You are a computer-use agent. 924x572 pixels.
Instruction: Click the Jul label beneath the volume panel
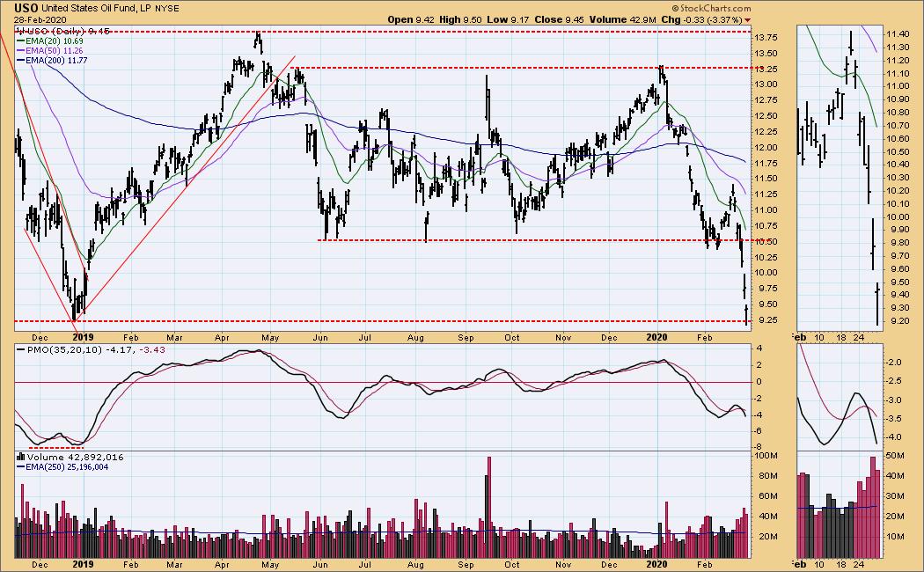point(365,564)
